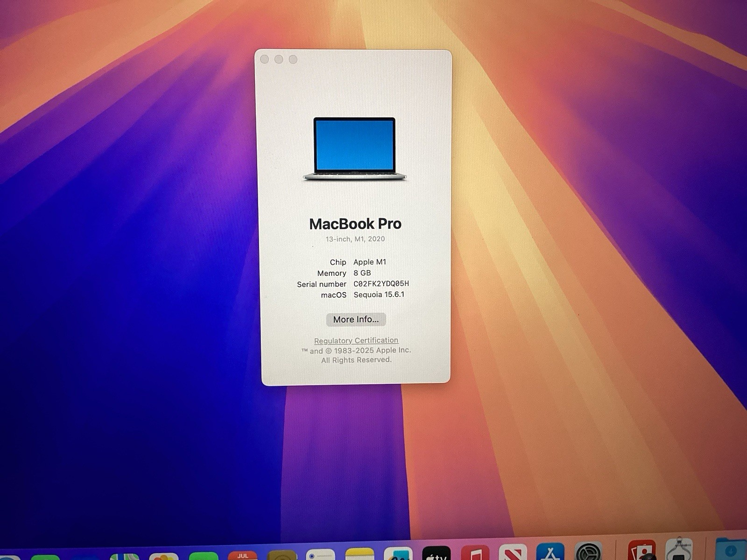Viewport: 747px width, 560px height.
Task: Open the Maps app in the Dock
Action: (x=125, y=556)
